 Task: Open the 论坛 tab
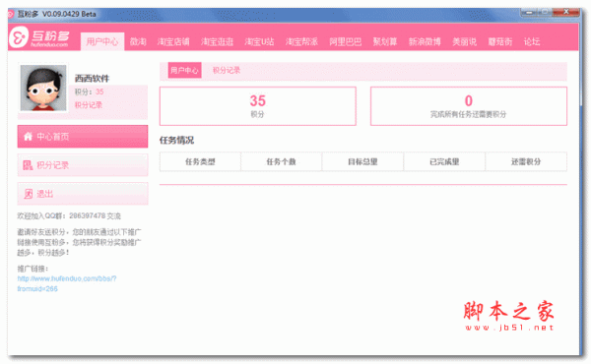coord(532,41)
